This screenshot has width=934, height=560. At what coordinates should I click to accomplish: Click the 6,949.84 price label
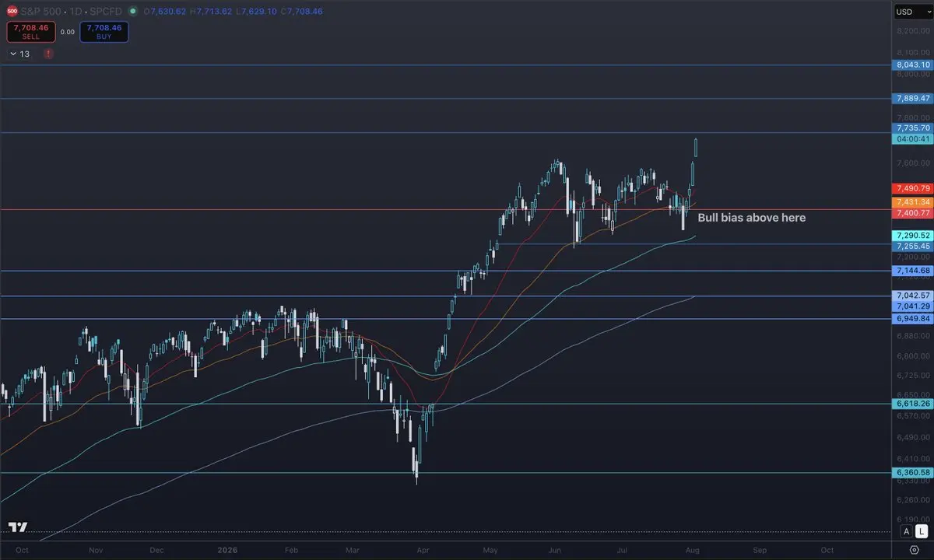(x=913, y=319)
